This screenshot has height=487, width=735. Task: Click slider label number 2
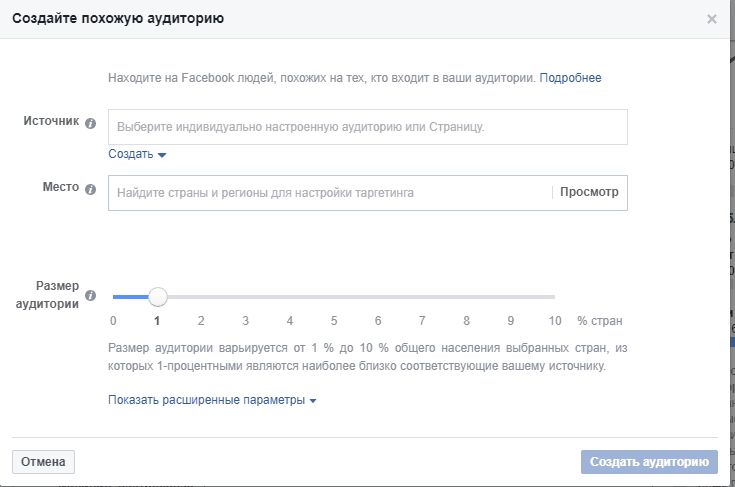(x=201, y=321)
